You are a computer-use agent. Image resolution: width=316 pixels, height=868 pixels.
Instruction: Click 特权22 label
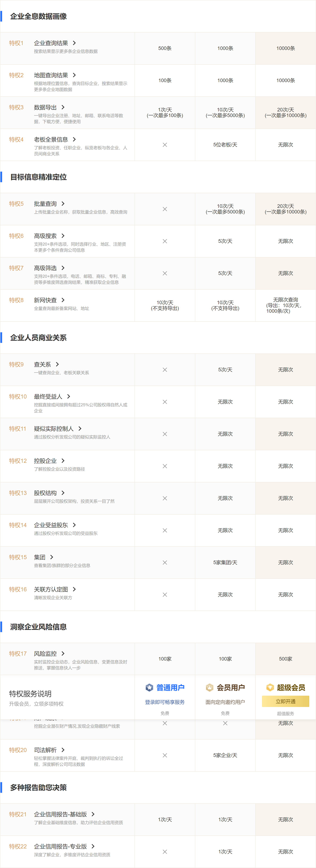click(18, 846)
